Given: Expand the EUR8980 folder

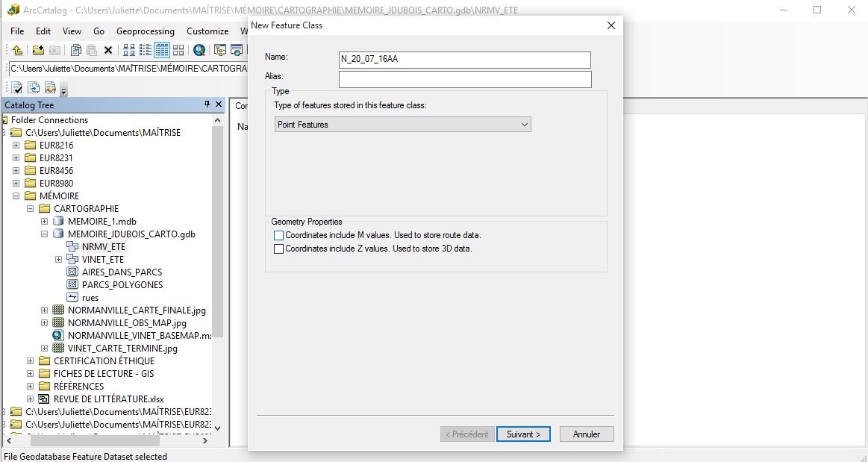Looking at the screenshot, I should (x=16, y=184).
